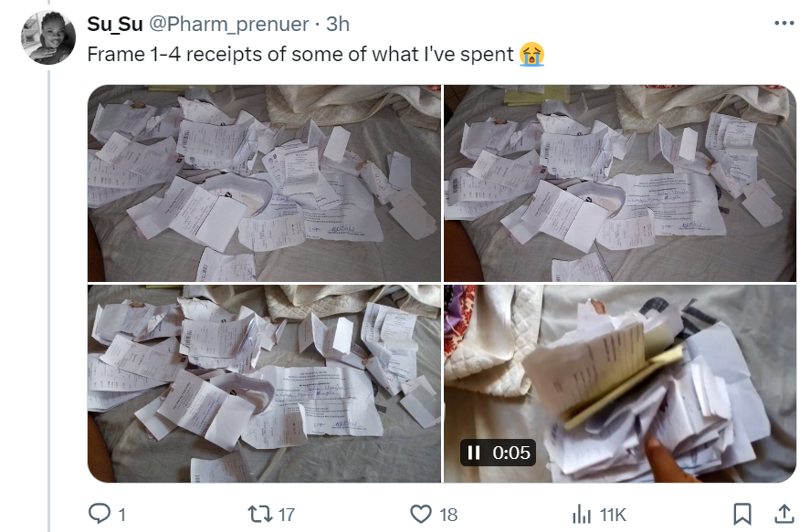Share the tweet via upload icon

(x=784, y=514)
